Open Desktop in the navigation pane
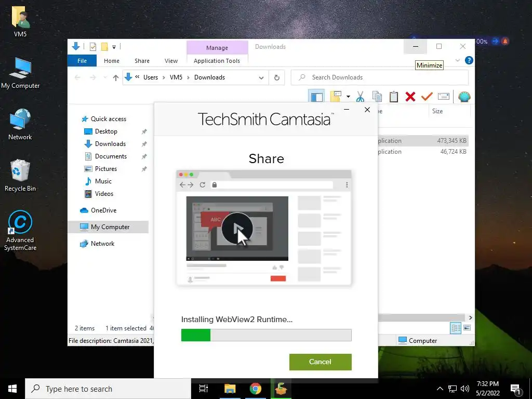Screen dimensions: 532x399 tap(106, 131)
